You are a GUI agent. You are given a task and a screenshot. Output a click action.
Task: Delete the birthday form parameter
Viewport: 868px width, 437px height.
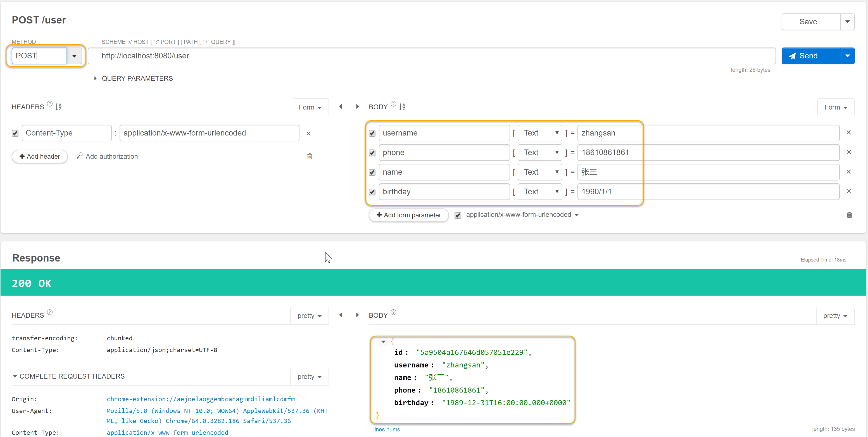point(849,191)
